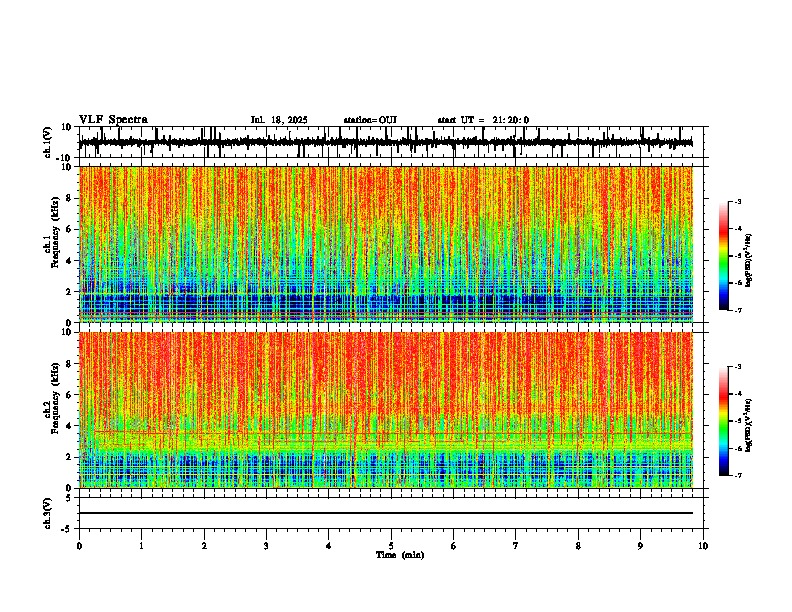Click time axis tick label '9'
Viewport: 792px width, 612px height.
[x=640, y=546]
